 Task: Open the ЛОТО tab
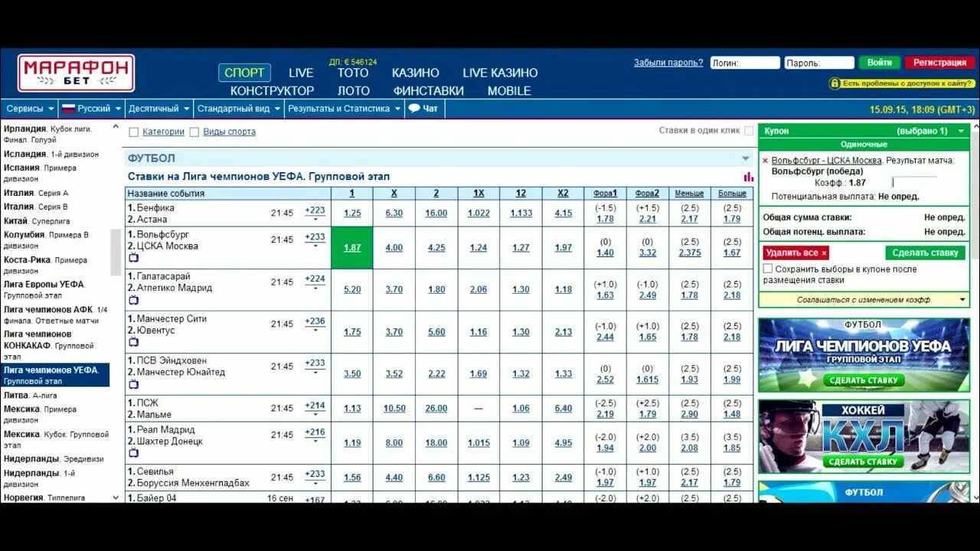point(354,90)
